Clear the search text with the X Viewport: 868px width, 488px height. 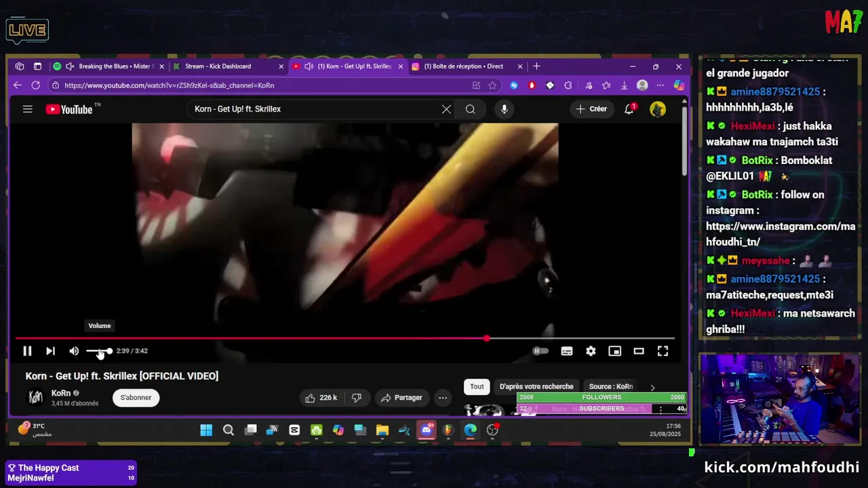coord(446,109)
